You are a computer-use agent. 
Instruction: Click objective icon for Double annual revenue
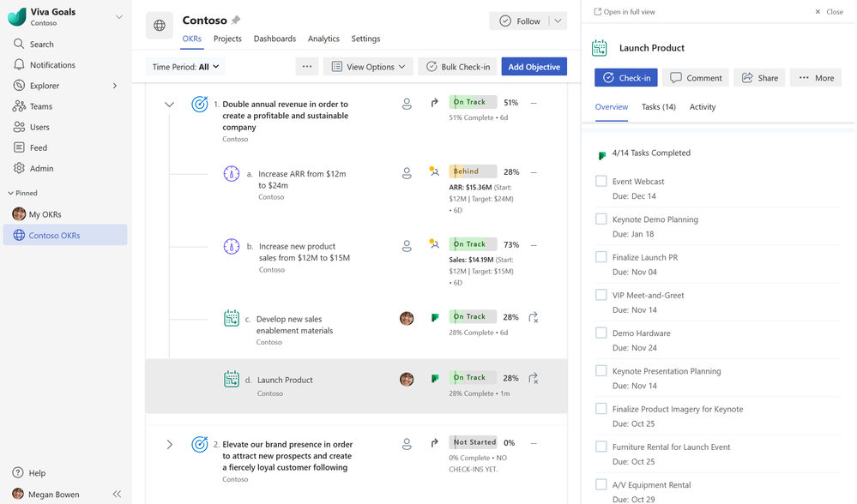tap(200, 104)
